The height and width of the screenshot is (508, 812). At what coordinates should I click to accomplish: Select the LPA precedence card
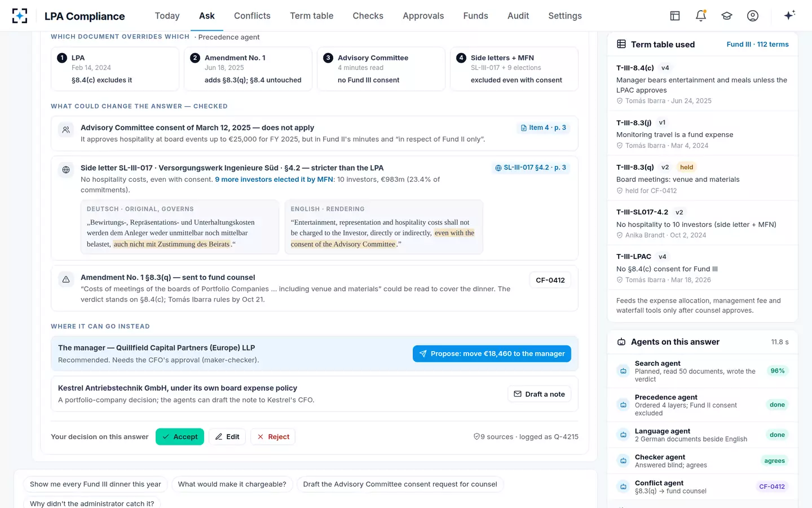click(115, 69)
